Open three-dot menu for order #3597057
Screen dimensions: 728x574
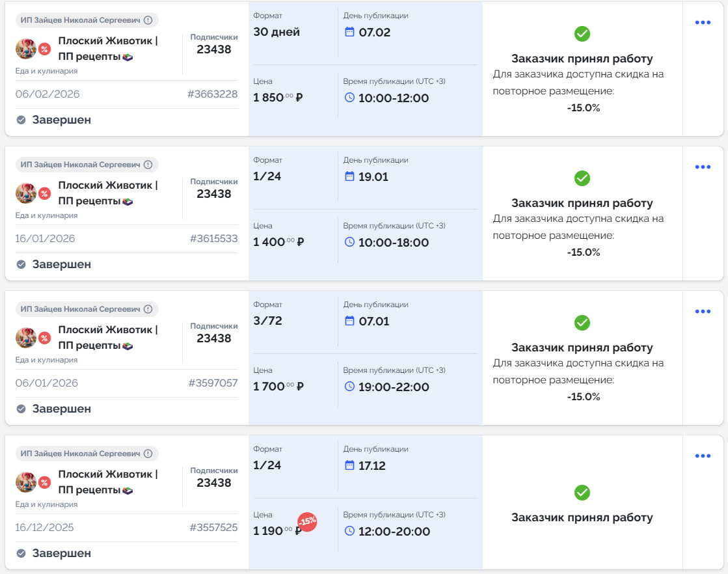coord(703,312)
